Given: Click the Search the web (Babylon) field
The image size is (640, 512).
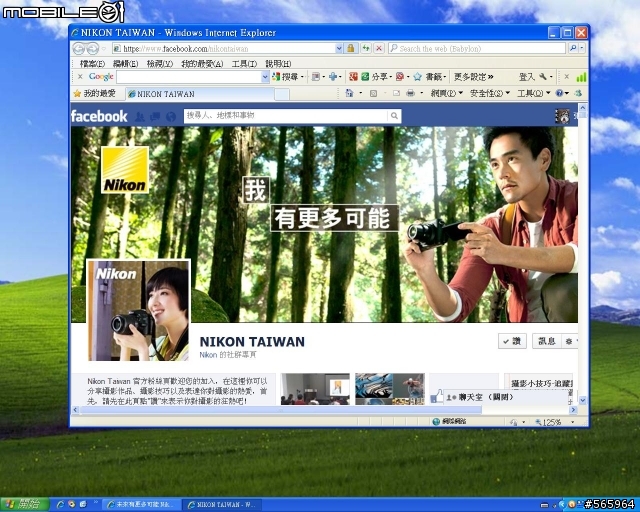Looking at the screenshot, I should [x=477, y=48].
